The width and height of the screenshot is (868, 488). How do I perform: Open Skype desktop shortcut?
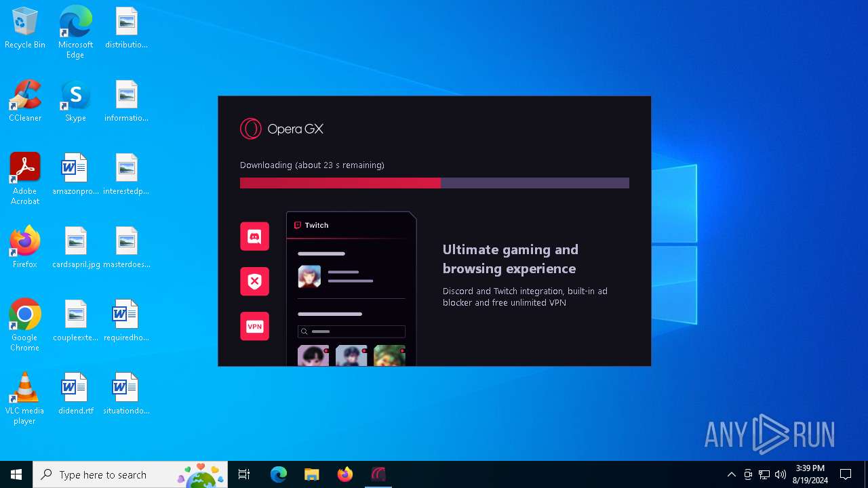[x=75, y=102]
